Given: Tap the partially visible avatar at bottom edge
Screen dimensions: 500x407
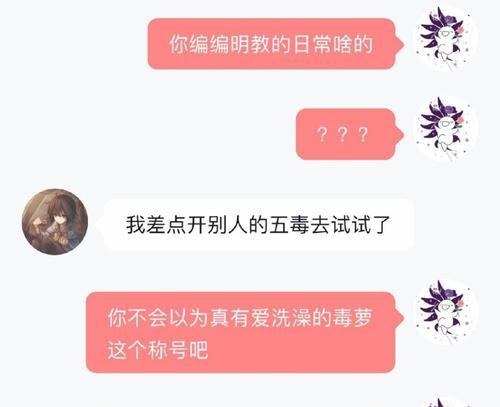Looking at the screenshot, I should click(x=445, y=401).
